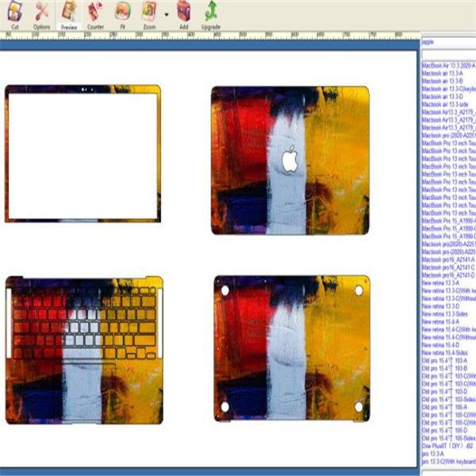Screen dimensions: 476x476
Task: Select 'Macbook pro16_A2141-A' entry
Action: pos(448,259)
